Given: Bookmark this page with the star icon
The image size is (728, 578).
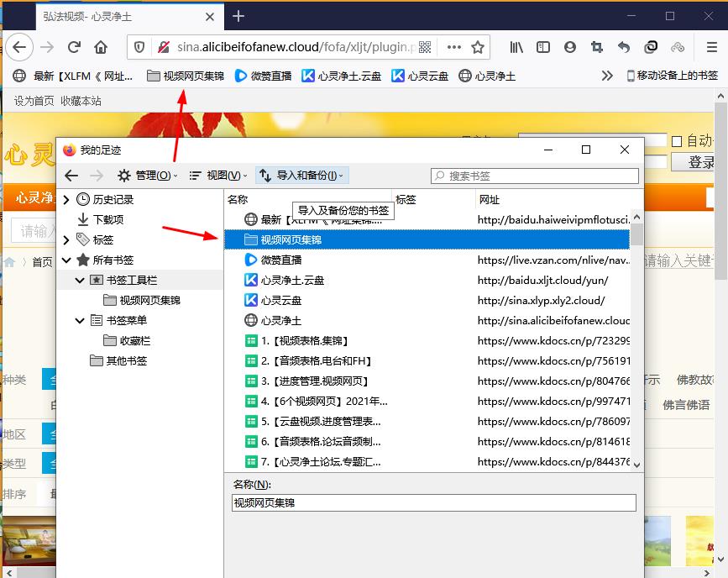Looking at the screenshot, I should (478, 47).
